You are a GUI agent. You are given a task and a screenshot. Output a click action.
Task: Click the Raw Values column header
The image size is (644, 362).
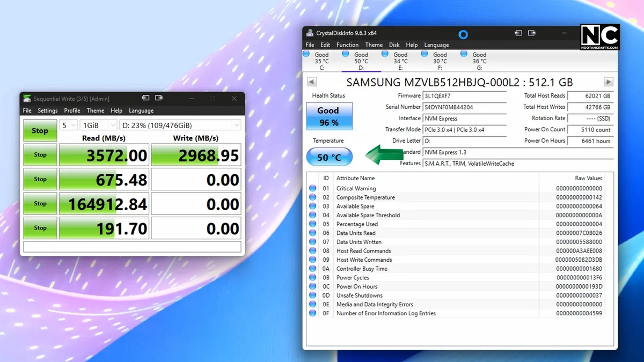point(588,178)
